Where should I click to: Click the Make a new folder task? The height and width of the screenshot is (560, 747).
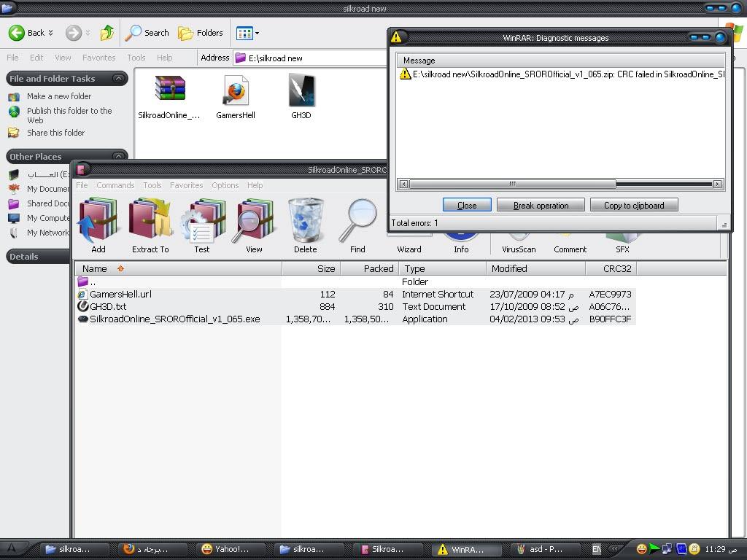pyautogui.click(x=59, y=96)
